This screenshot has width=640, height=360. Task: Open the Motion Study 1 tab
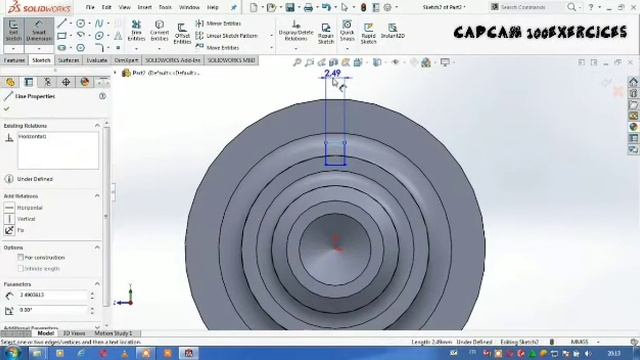click(113, 333)
